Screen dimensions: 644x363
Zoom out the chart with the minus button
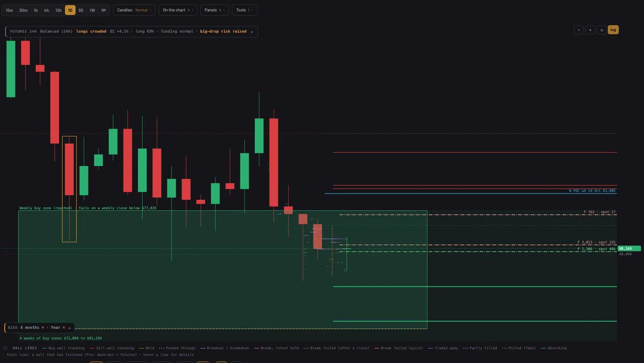(579, 30)
